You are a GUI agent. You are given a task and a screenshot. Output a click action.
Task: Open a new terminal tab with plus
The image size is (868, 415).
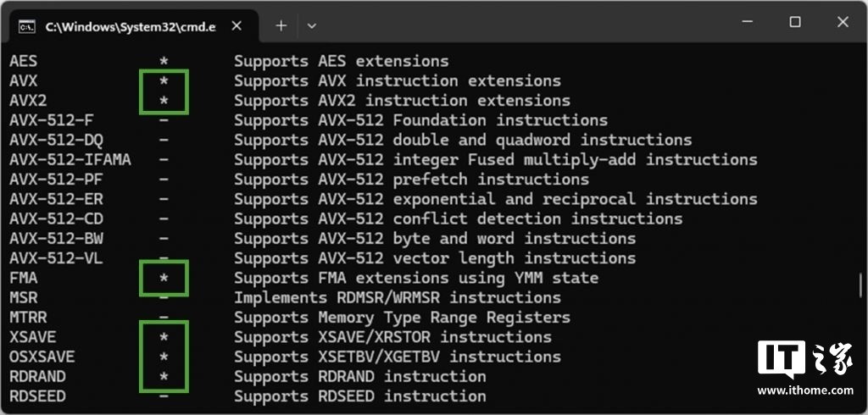click(x=281, y=25)
